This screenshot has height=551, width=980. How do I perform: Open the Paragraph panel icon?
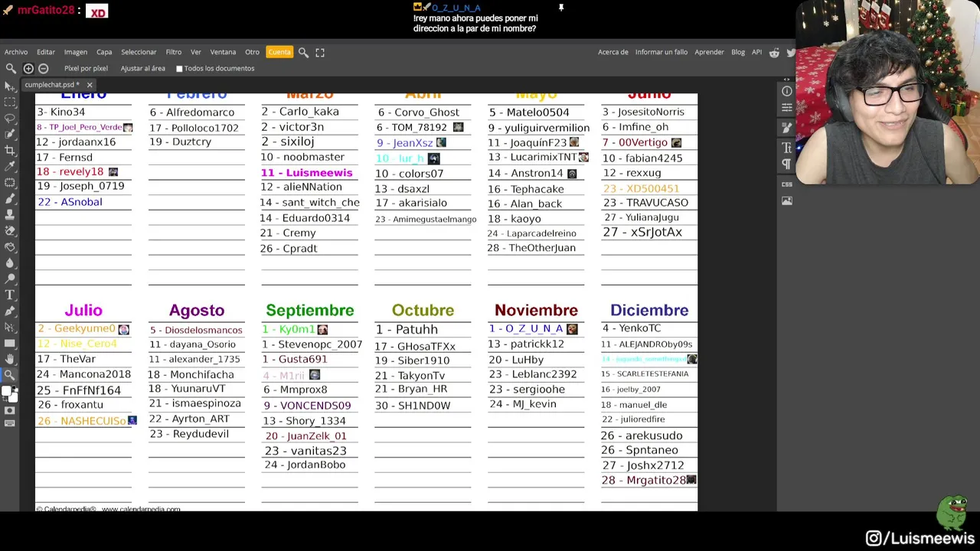[x=787, y=165]
